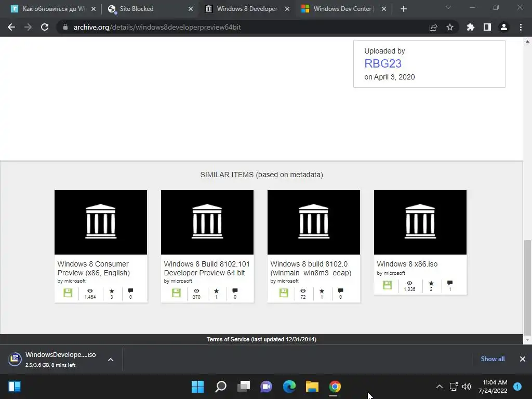Open the taskbar clock and date

493,387
